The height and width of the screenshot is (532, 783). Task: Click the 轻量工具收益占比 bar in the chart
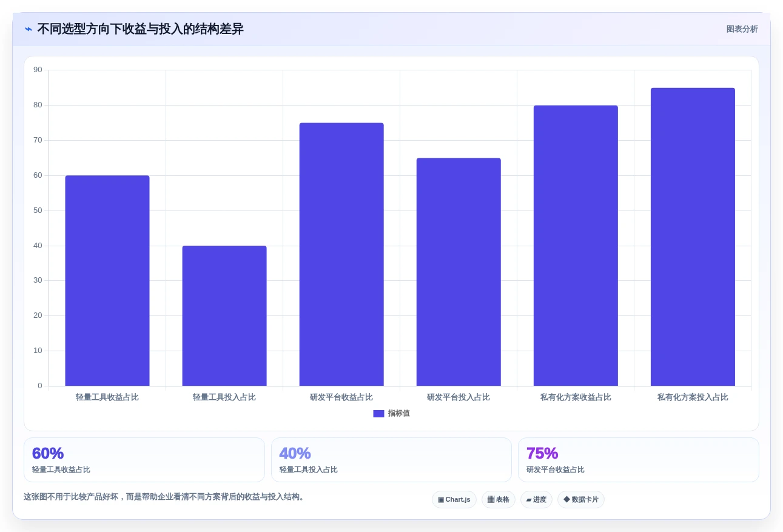(x=107, y=280)
